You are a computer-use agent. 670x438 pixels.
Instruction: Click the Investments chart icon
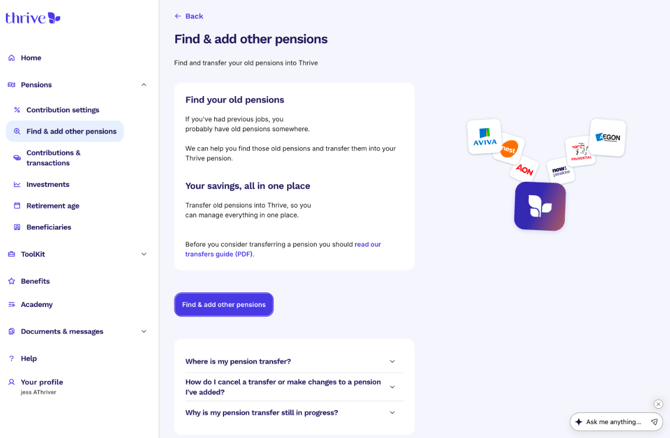coord(17,185)
